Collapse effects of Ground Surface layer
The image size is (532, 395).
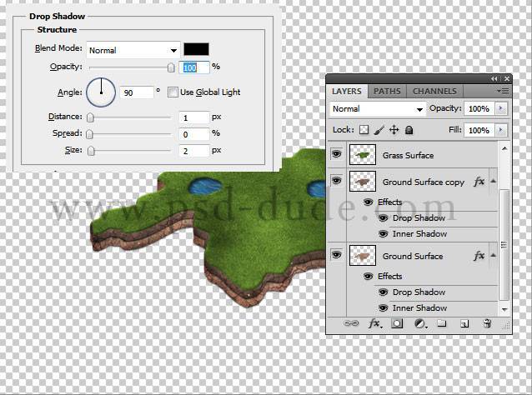494,255
